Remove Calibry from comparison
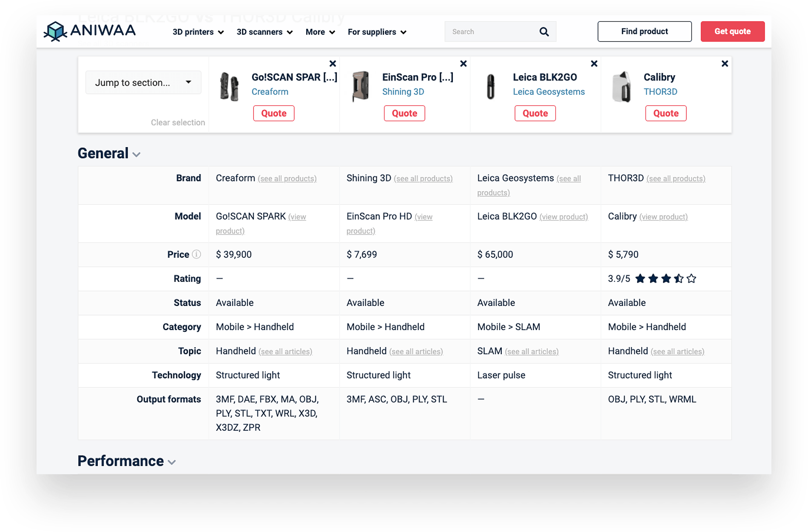Viewport: 808px width, 532px height. [x=725, y=64]
